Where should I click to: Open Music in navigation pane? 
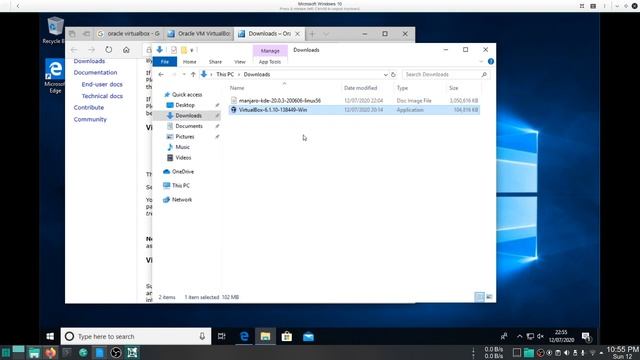[x=182, y=147]
